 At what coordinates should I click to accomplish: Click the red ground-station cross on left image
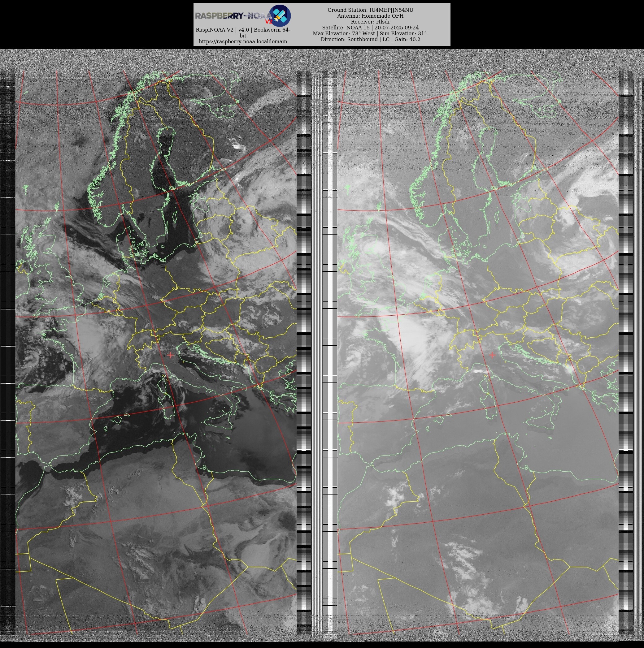170,355
